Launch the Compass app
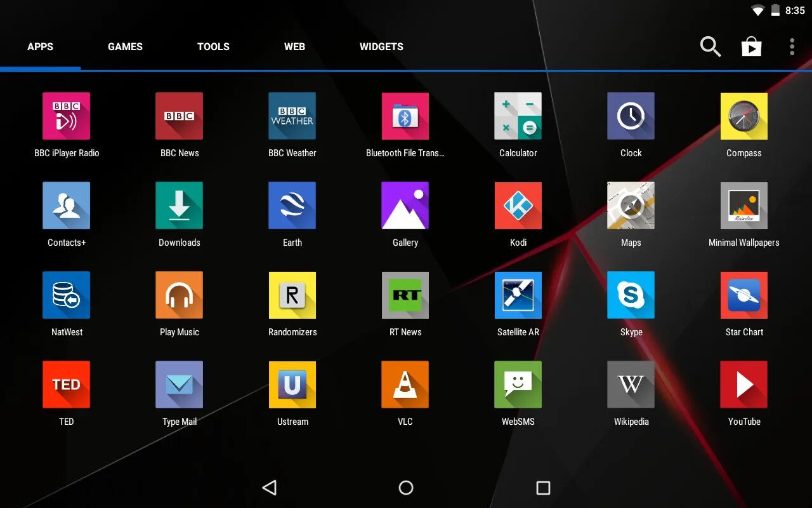The image size is (812, 508). [744, 116]
